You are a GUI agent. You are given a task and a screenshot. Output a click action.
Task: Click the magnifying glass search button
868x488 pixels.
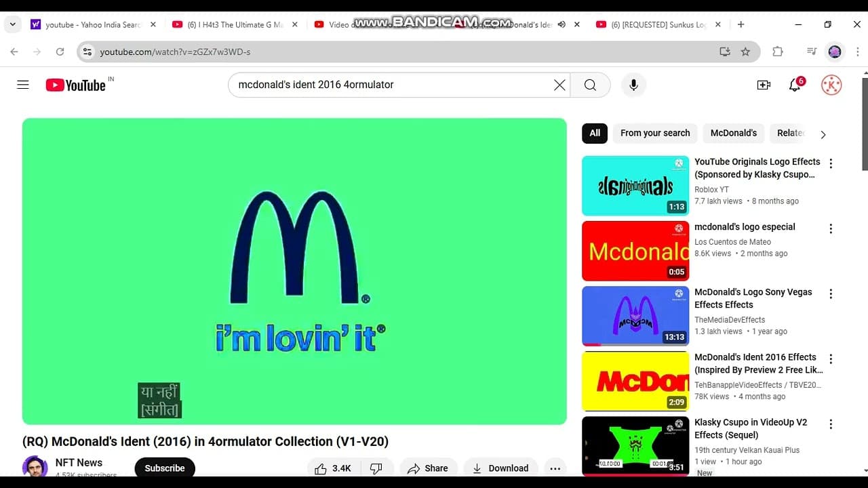[x=590, y=85]
